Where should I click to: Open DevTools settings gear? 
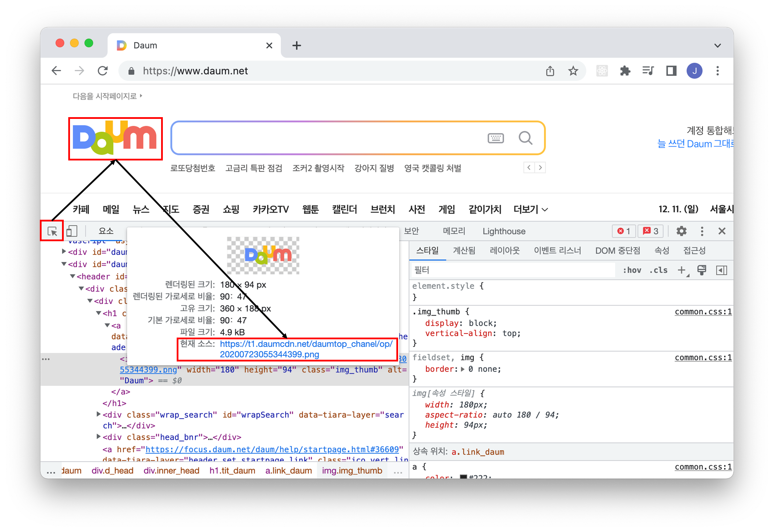point(681,231)
